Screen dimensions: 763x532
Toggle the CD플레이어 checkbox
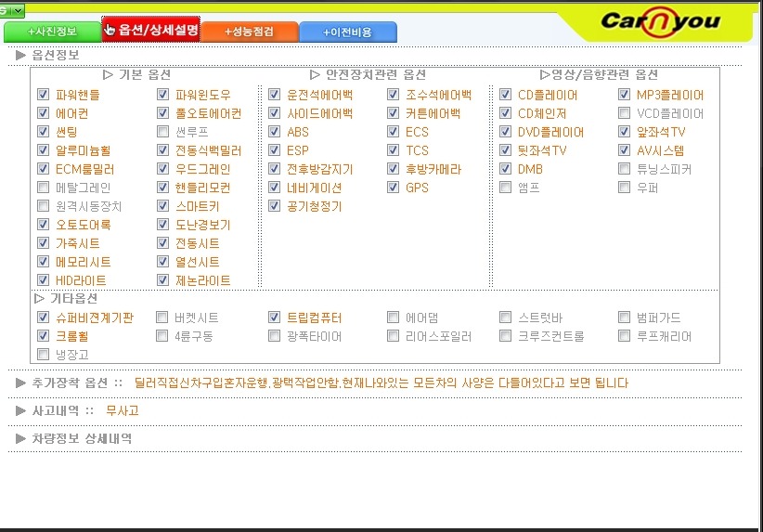(506, 95)
